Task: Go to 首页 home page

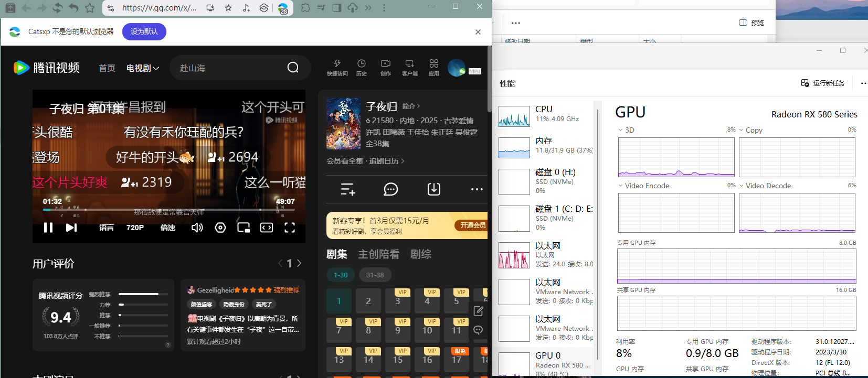Action: 107,68
